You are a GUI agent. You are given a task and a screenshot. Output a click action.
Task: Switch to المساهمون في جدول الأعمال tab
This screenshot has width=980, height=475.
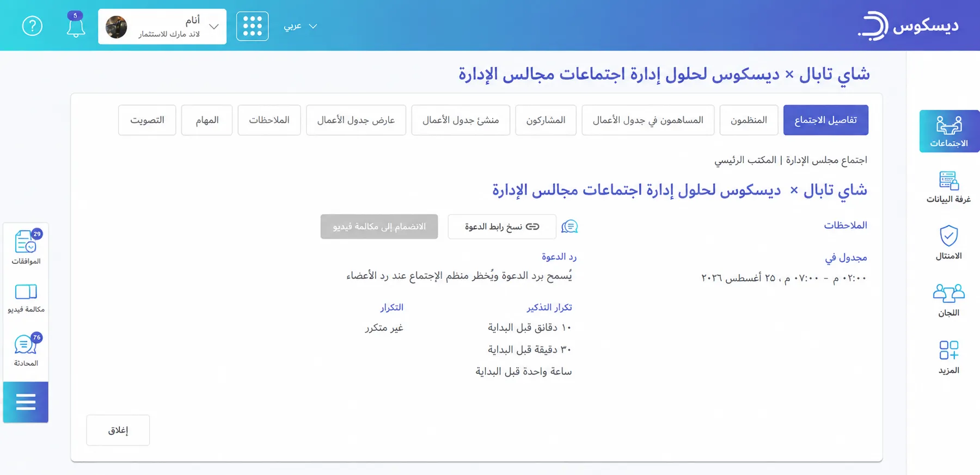tap(648, 120)
